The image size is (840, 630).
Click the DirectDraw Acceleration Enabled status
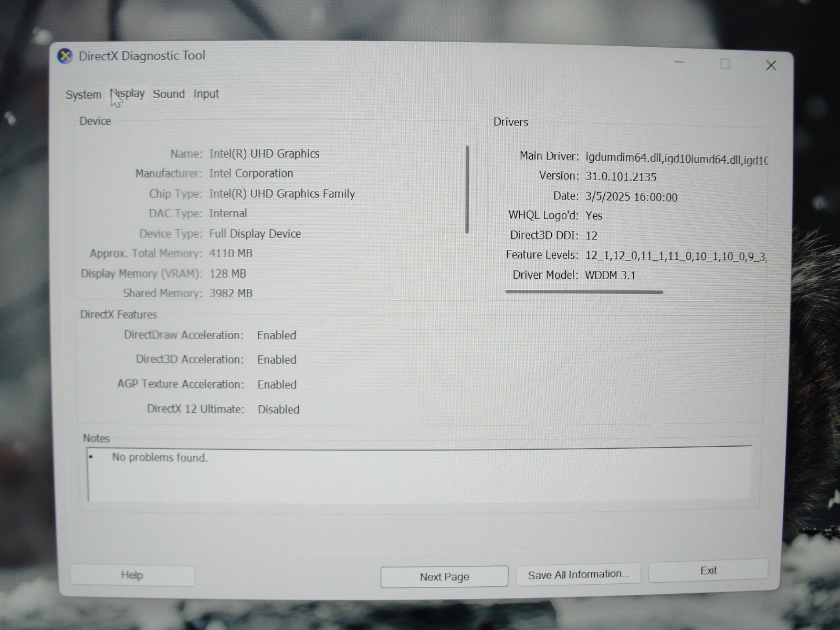[x=277, y=335]
